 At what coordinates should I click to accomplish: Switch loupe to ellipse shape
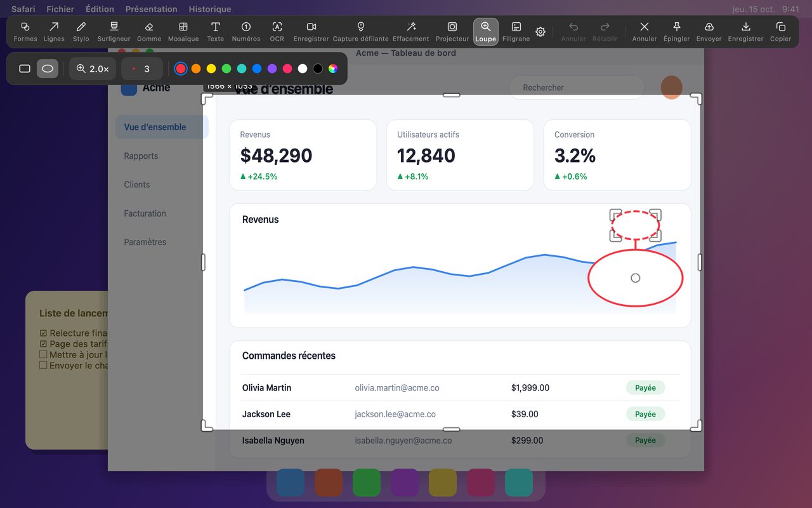point(48,69)
